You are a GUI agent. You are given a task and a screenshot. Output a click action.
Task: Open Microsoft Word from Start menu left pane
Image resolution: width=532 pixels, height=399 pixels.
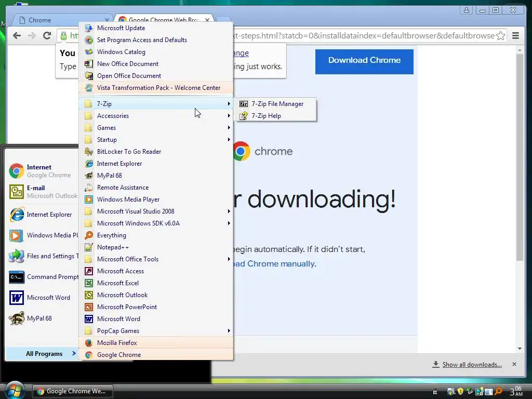pyautogui.click(x=42, y=298)
